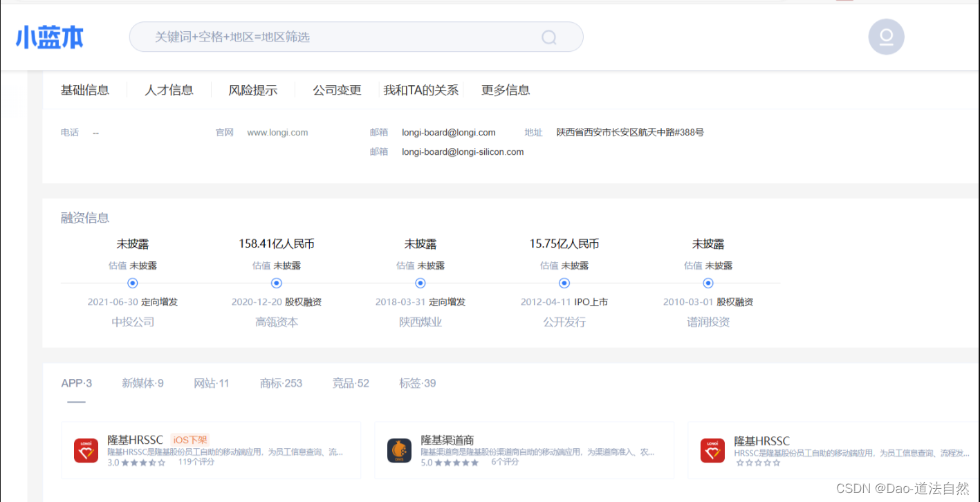Click the 5.0 star rating of 隆基渠道商
This screenshot has width=980, height=502.
(x=450, y=463)
